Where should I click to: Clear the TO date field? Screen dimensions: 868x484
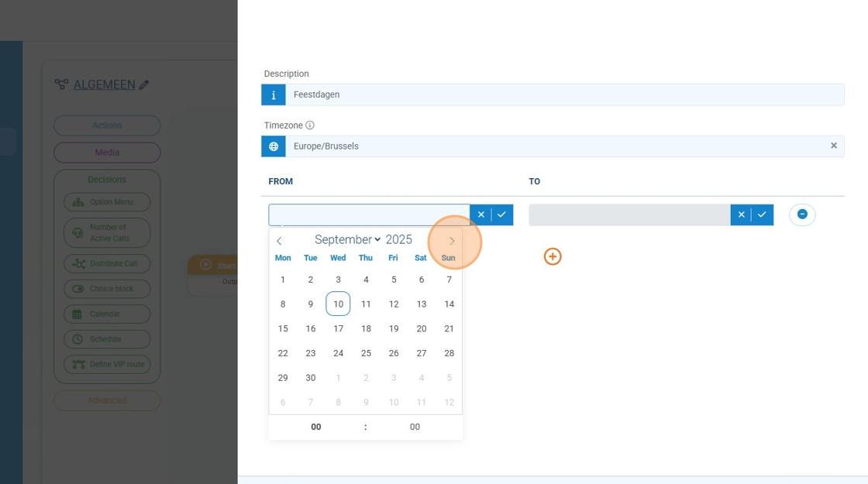(x=741, y=215)
